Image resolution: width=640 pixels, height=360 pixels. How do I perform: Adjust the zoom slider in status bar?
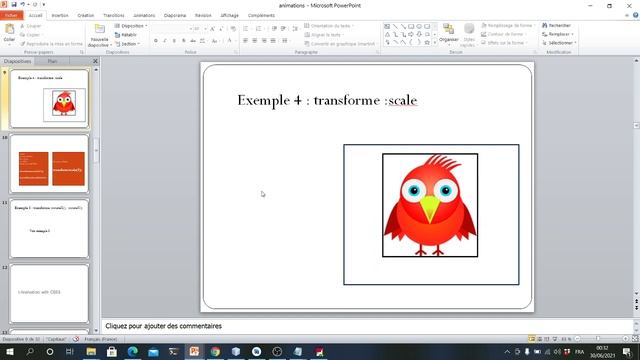pos(598,339)
